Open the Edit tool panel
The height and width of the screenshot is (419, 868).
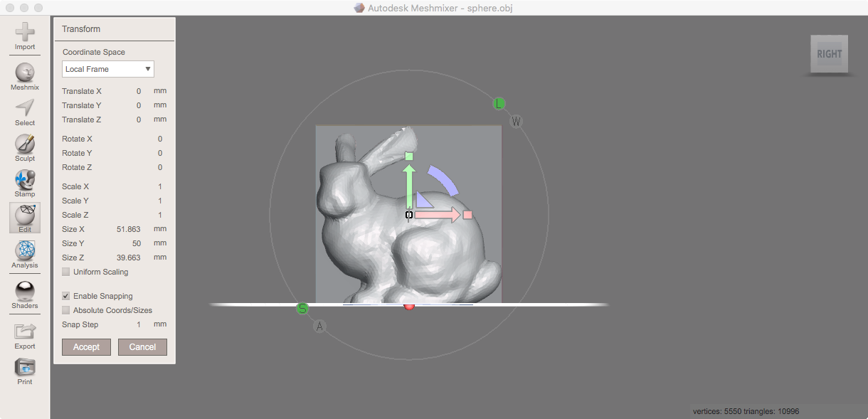point(24,218)
